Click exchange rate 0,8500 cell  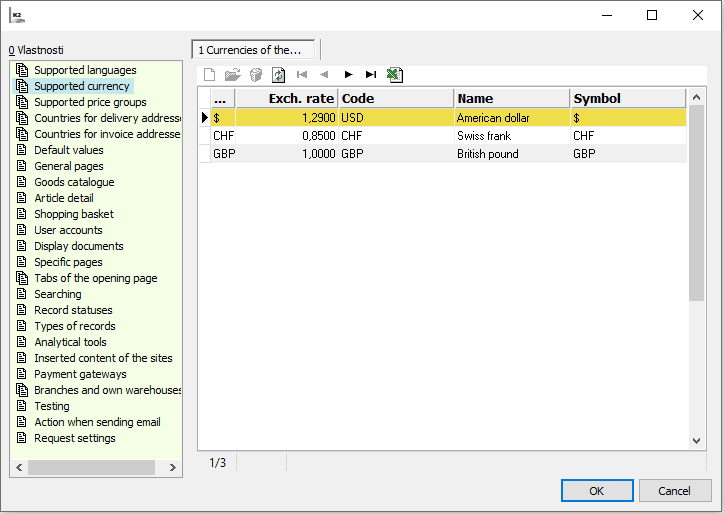click(x=287, y=136)
